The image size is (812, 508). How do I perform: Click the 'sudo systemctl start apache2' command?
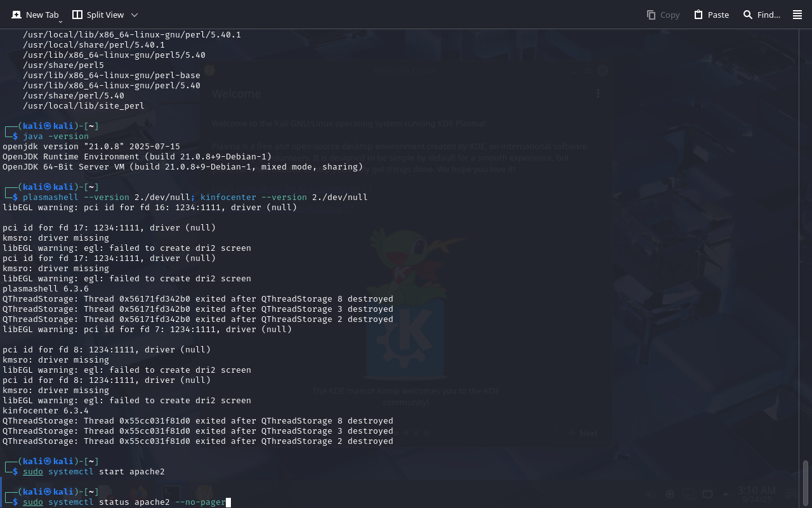point(94,472)
